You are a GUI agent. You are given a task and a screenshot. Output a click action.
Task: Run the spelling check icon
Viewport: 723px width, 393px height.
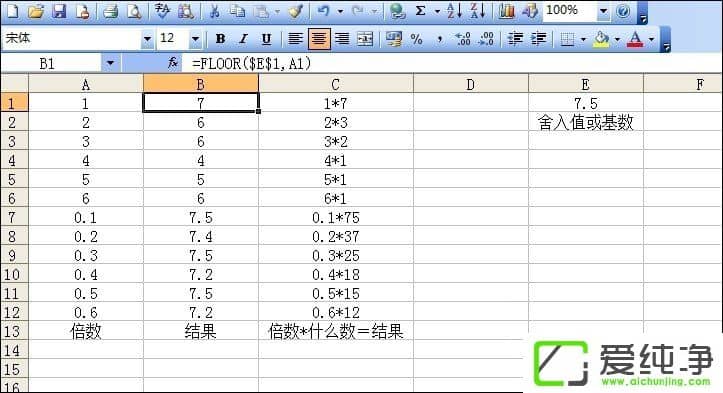(x=162, y=11)
